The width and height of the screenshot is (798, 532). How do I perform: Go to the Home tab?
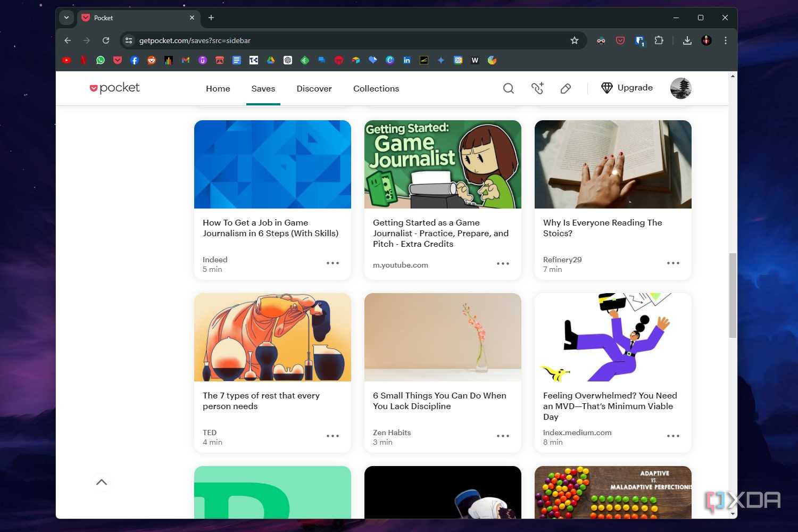[x=218, y=88]
